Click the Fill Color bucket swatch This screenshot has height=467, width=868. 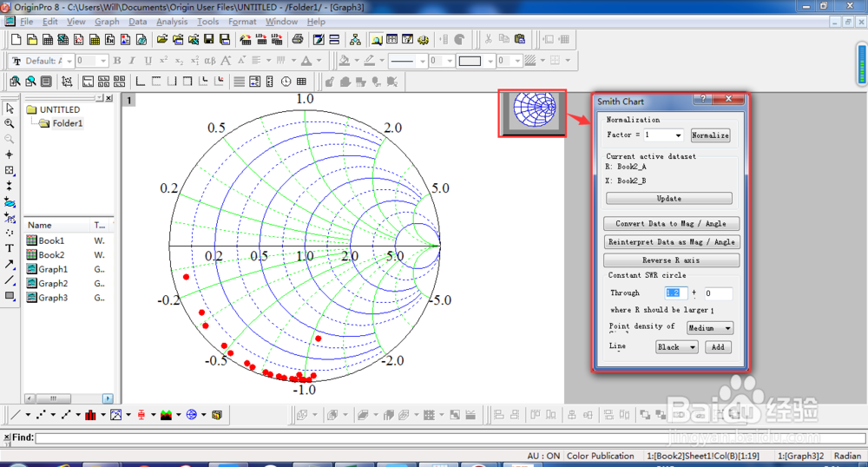pos(345,60)
